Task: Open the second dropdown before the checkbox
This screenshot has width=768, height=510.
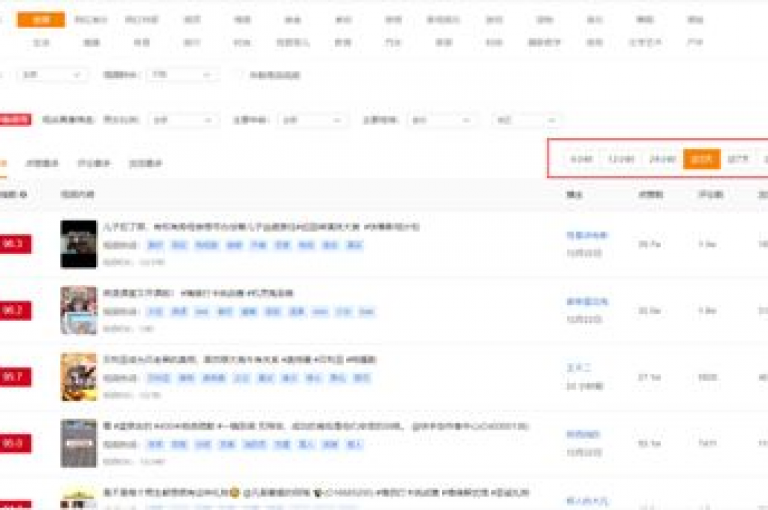Action: pos(182,75)
